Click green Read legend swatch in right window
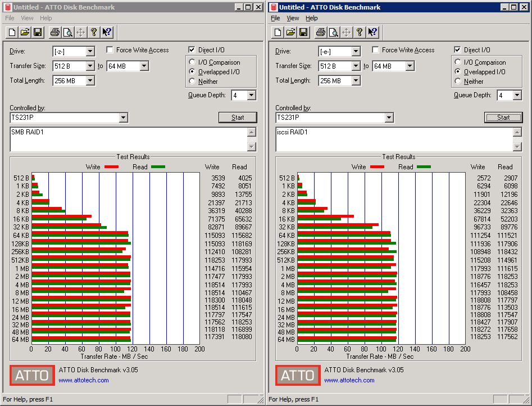532x406 pixels. [x=424, y=167]
